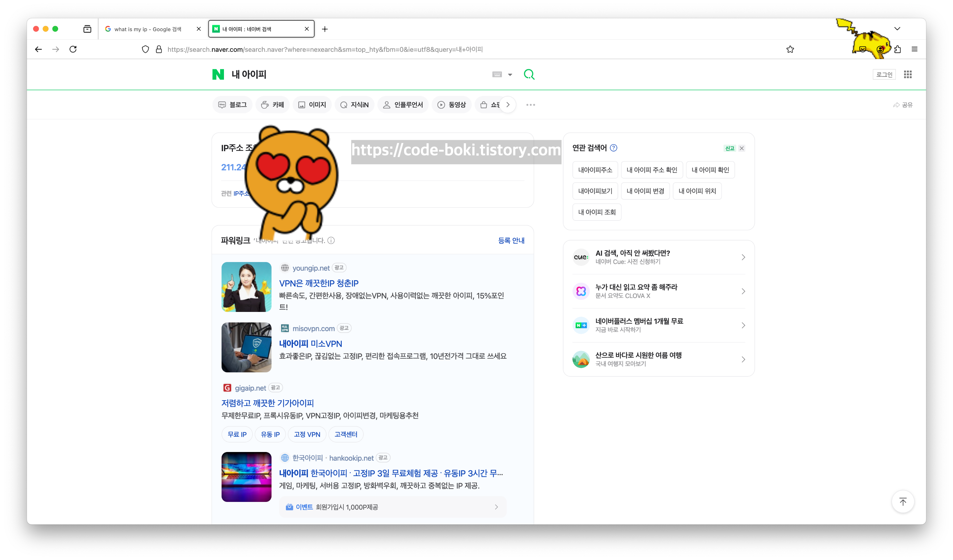Viewport: 953px width, 560px height.
Task: Open the 등록 안내 link
Action: coord(511,240)
